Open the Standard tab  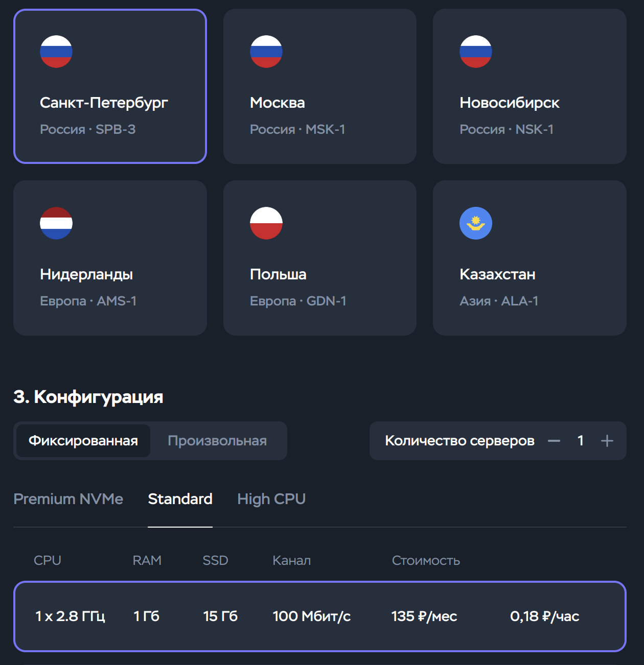tap(180, 499)
